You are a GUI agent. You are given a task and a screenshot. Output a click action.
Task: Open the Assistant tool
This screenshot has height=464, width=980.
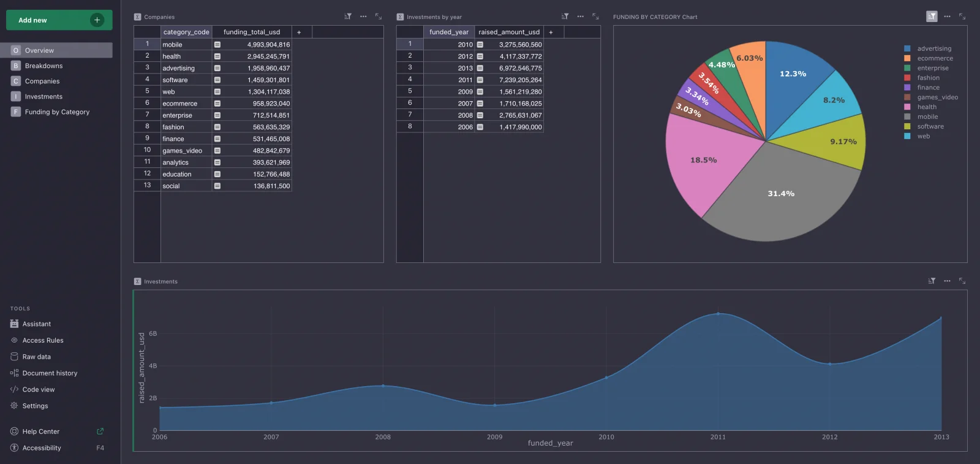(x=37, y=324)
